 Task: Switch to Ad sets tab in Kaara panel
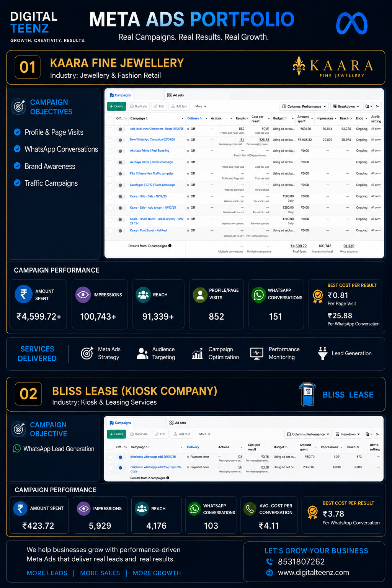click(x=175, y=95)
